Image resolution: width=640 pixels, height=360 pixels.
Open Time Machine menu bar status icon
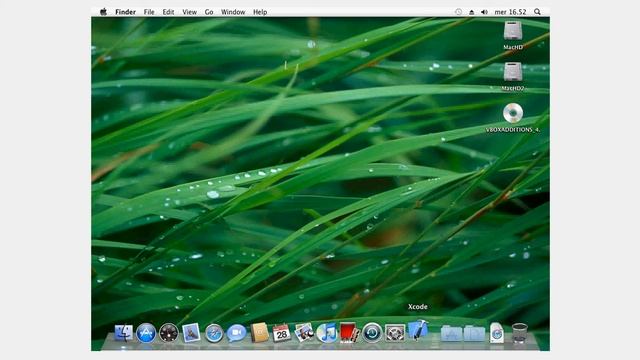coord(458,12)
